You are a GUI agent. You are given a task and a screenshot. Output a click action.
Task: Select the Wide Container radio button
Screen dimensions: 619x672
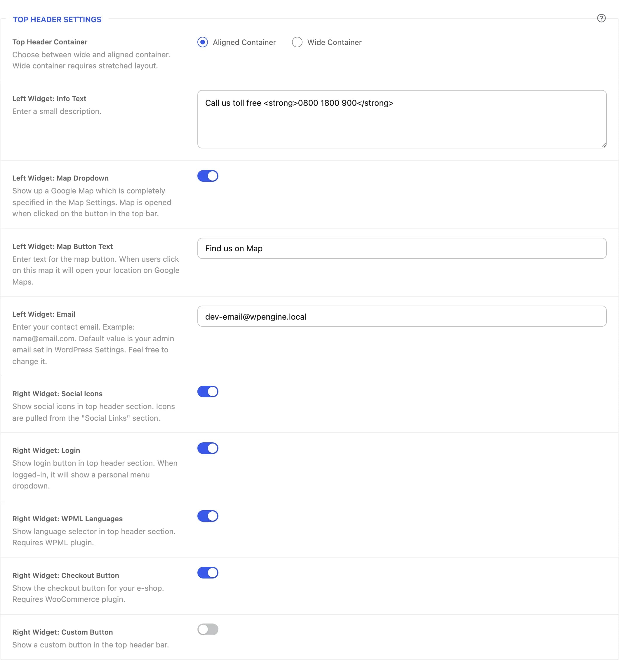click(x=297, y=42)
